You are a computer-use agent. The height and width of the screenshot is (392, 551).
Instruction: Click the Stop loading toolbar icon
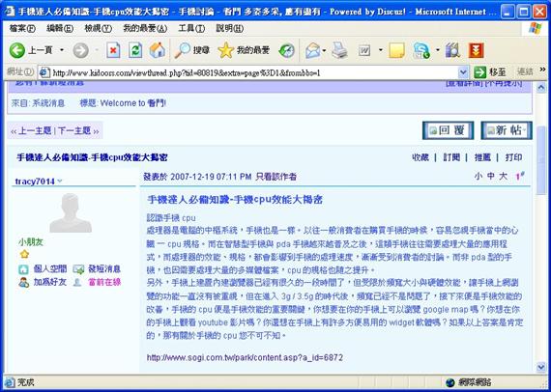point(113,51)
